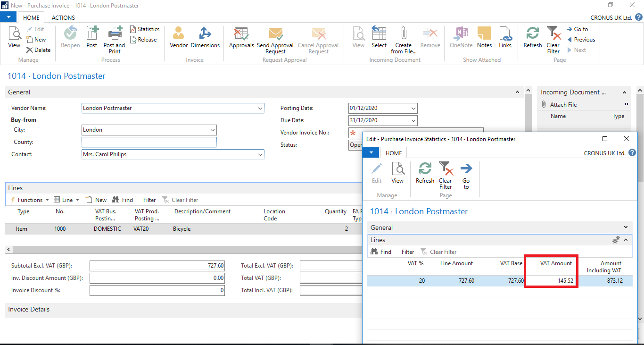The width and height of the screenshot is (644, 345).
Task: Click Filter in Statistics Lines toolbar
Action: tap(408, 252)
